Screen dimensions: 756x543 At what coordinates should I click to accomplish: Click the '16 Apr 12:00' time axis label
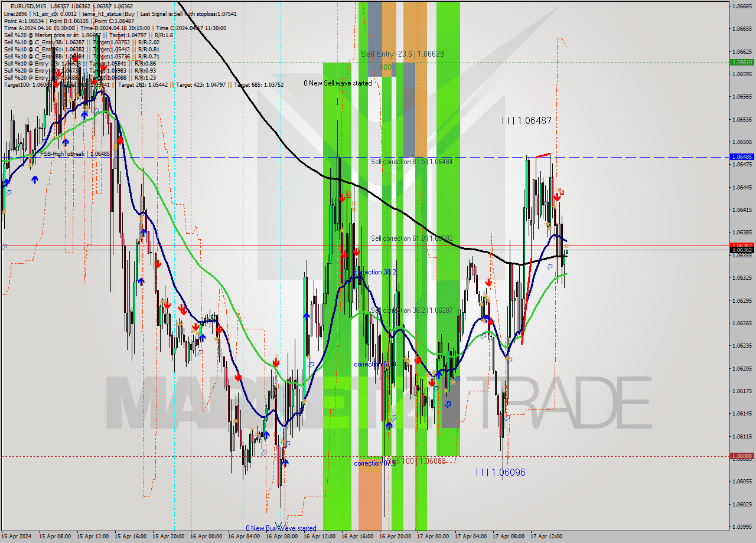(x=319, y=537)
